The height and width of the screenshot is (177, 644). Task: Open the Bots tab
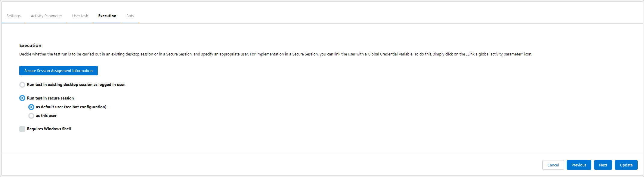click(130, 16)
